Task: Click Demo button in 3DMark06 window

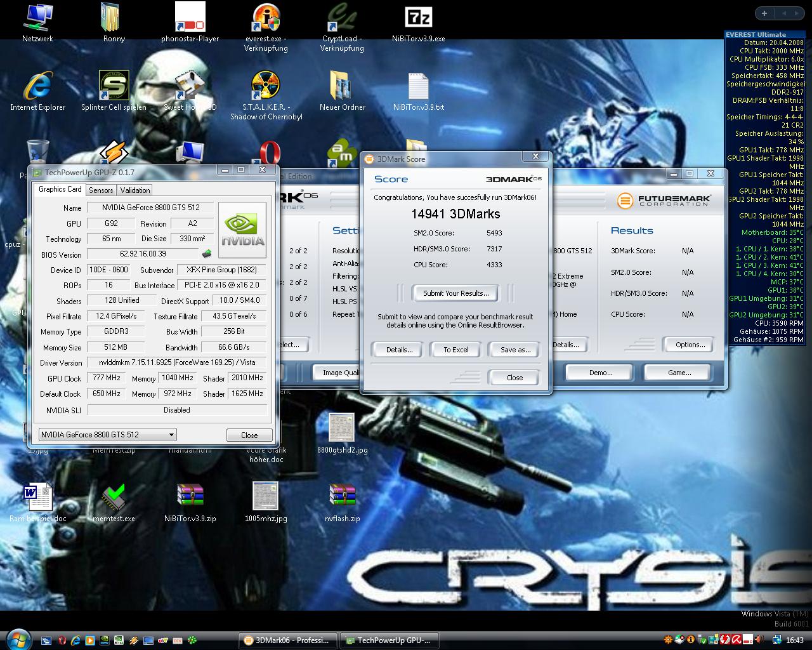Action: pos(601,373)
